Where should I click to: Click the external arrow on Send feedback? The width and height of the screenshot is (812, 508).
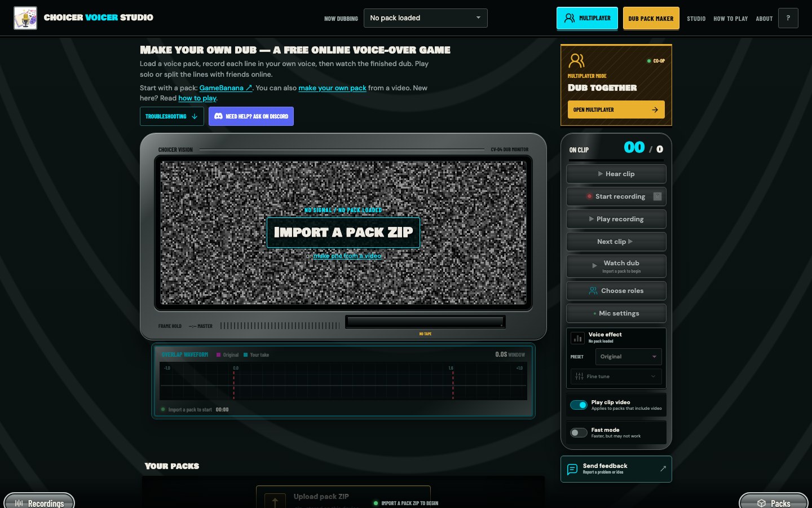click(x=663, y=468)
